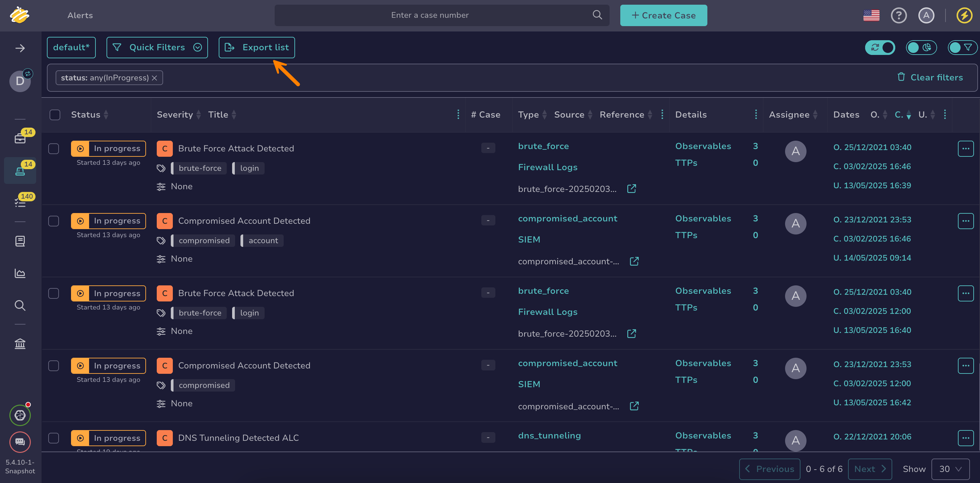Open the user account avatar in the top bar

(926, 15)
